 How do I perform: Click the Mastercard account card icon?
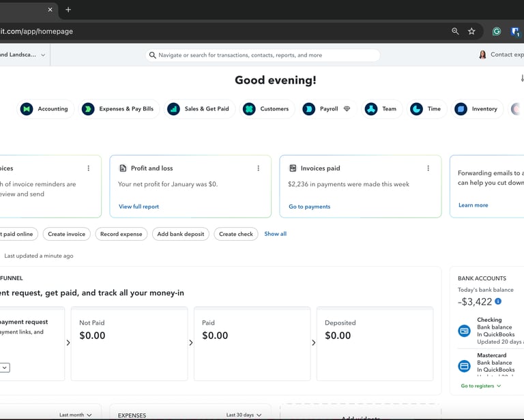[x=464, y=366]
